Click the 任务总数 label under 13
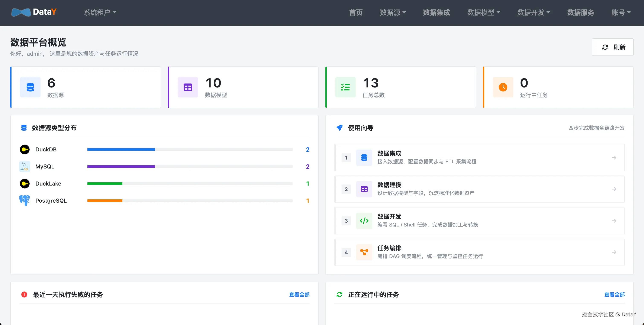The image size is (644, 325). click(374, 95)
